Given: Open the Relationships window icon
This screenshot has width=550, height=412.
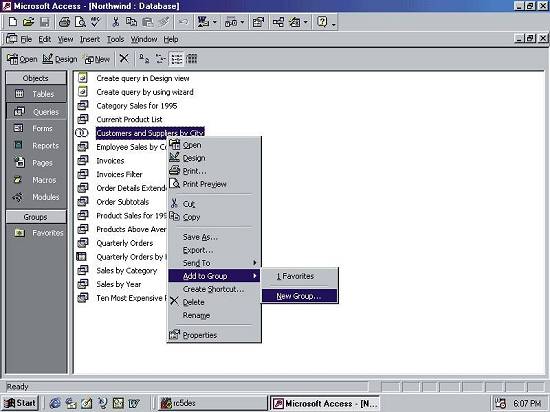Looking at the screenshot, I should click(279, 22).
